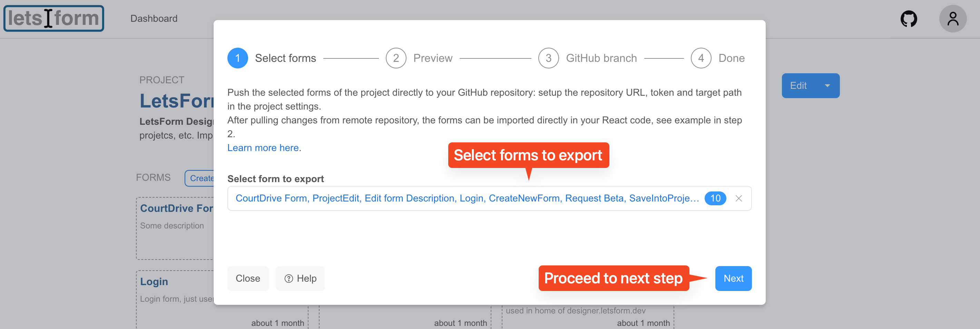Click used in home of designer.letsform.dev text
Screen dimensions: 980x329
576,311
